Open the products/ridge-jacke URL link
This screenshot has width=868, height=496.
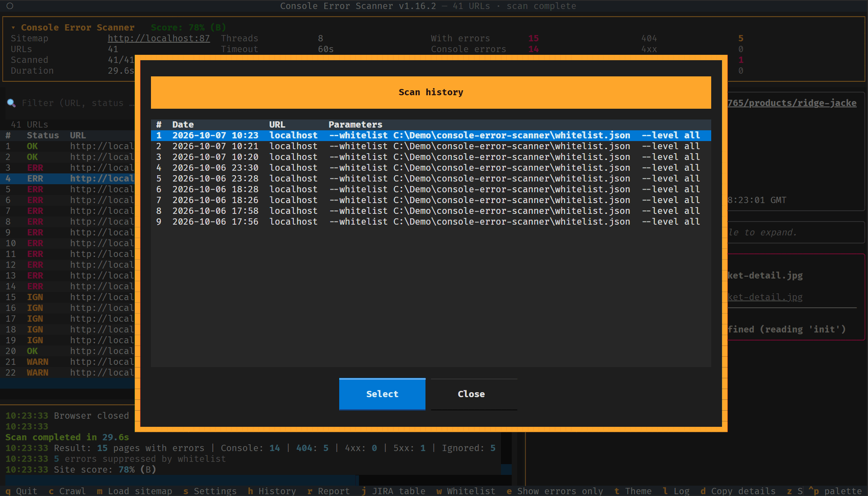792,103
